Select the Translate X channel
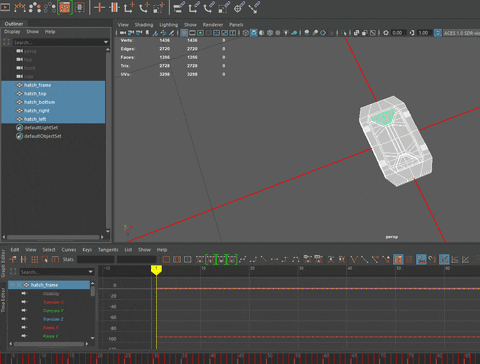The width and height of the screenshot is (480, 364). [53, 302]
